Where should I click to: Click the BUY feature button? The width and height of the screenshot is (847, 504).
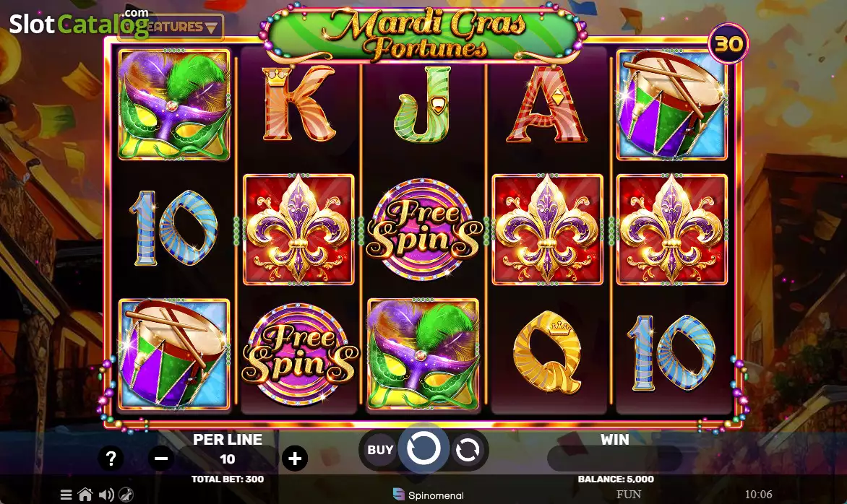coord(380,450)
